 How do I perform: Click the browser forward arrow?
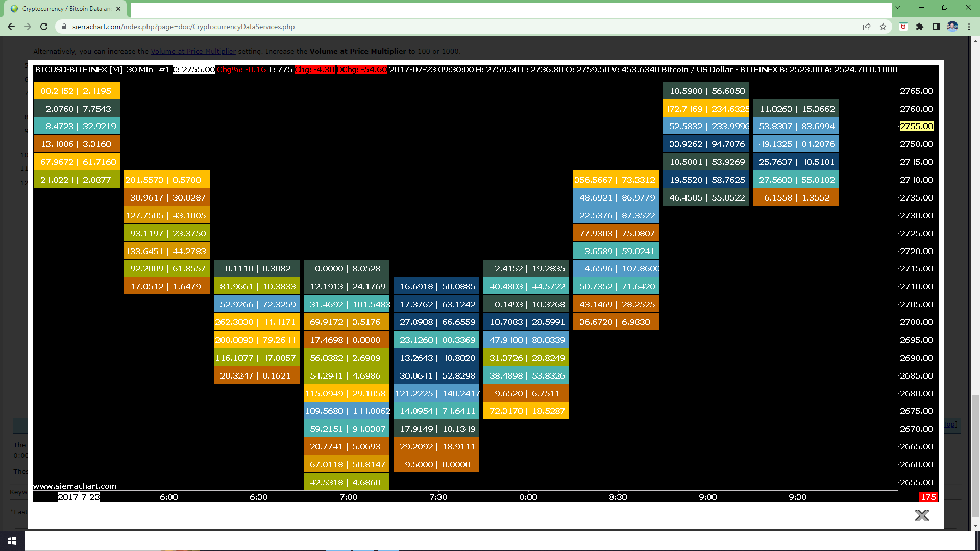click(x=28, y=27)
